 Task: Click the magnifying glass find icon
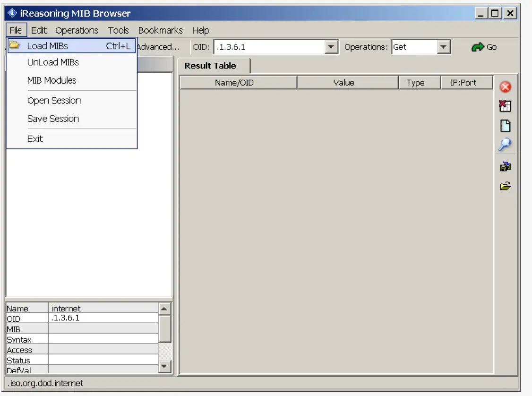click(505, 145)
